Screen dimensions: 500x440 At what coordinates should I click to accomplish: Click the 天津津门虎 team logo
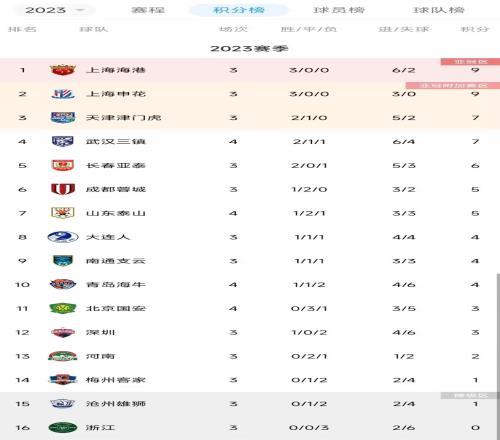pos(63,118)
